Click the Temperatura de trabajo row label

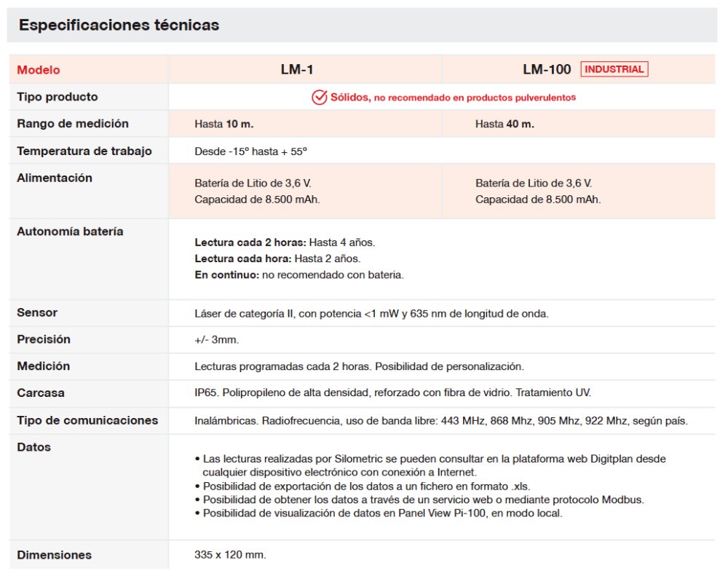point(84,151)
